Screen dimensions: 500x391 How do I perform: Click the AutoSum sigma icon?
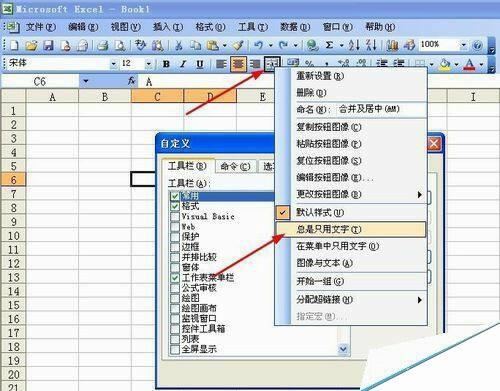click(x=329, y=45)
